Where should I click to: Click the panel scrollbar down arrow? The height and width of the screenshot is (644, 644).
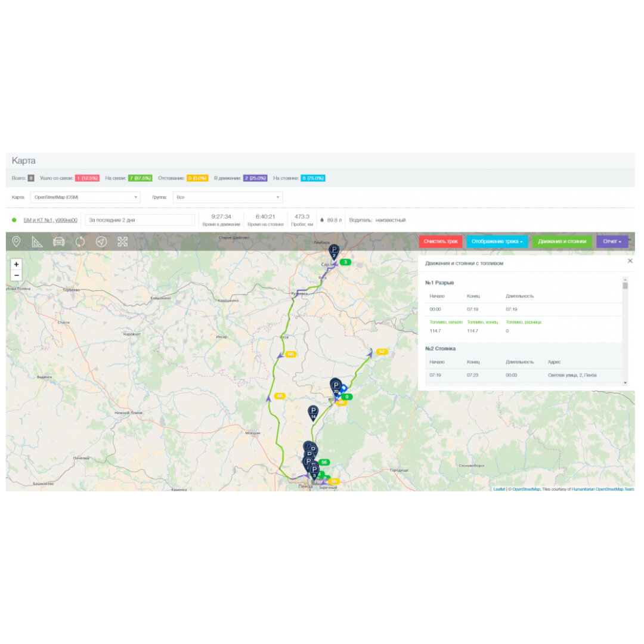[x=625, y=383]
